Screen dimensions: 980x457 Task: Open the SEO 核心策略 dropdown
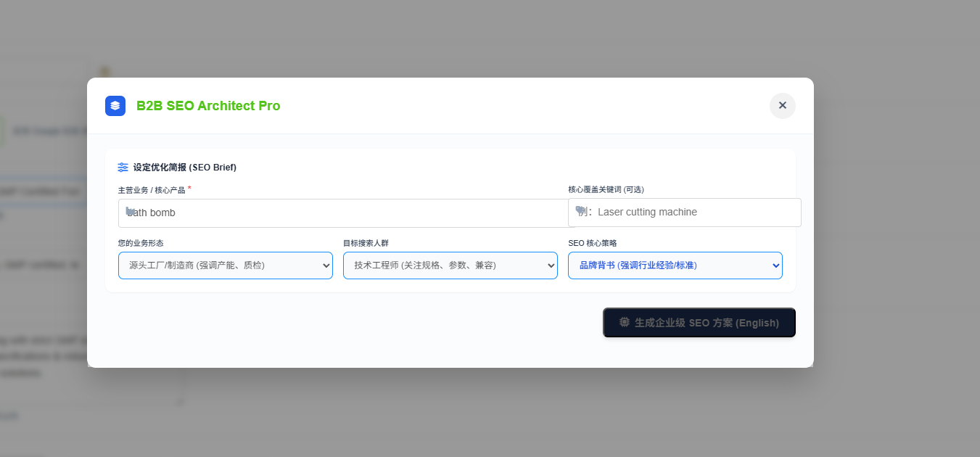pyautogui.click(x=675, y=265)
